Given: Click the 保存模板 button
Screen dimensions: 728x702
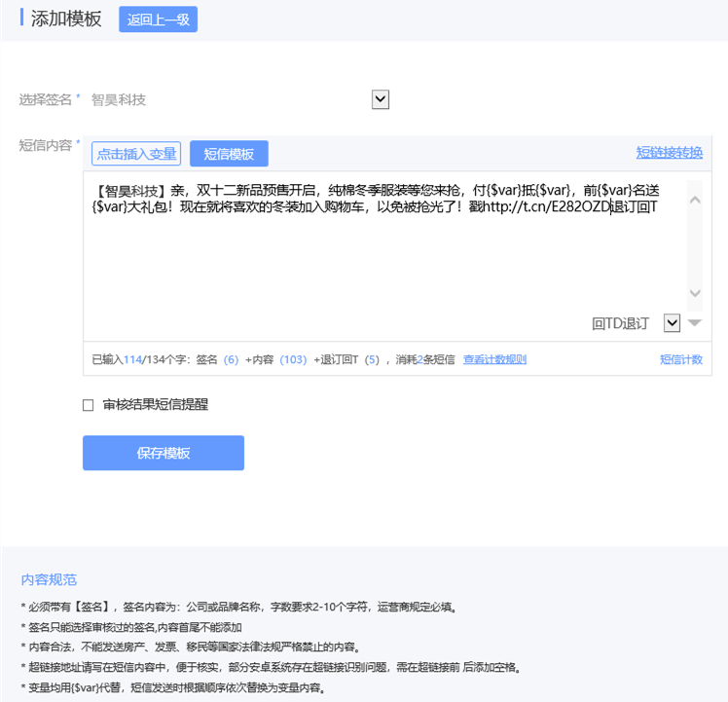Looking at the screenshot, I should [x=164, y=453].
